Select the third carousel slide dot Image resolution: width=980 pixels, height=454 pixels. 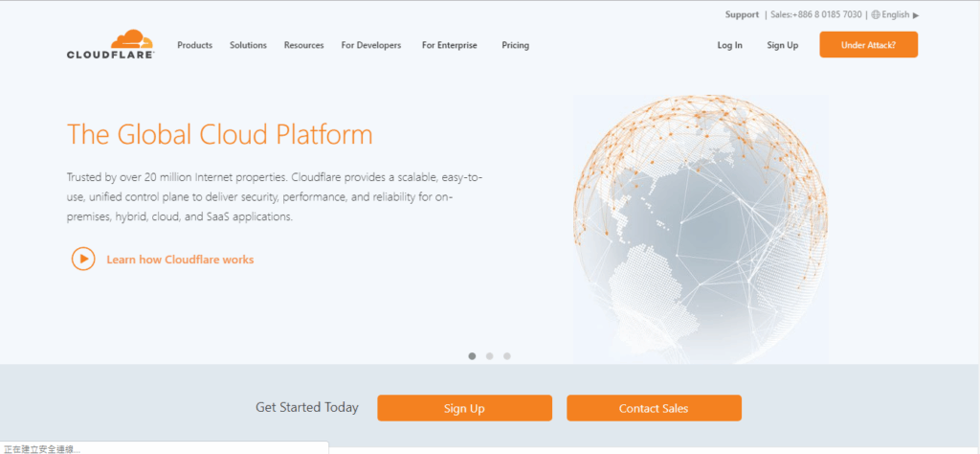click(x=507, y=355)
